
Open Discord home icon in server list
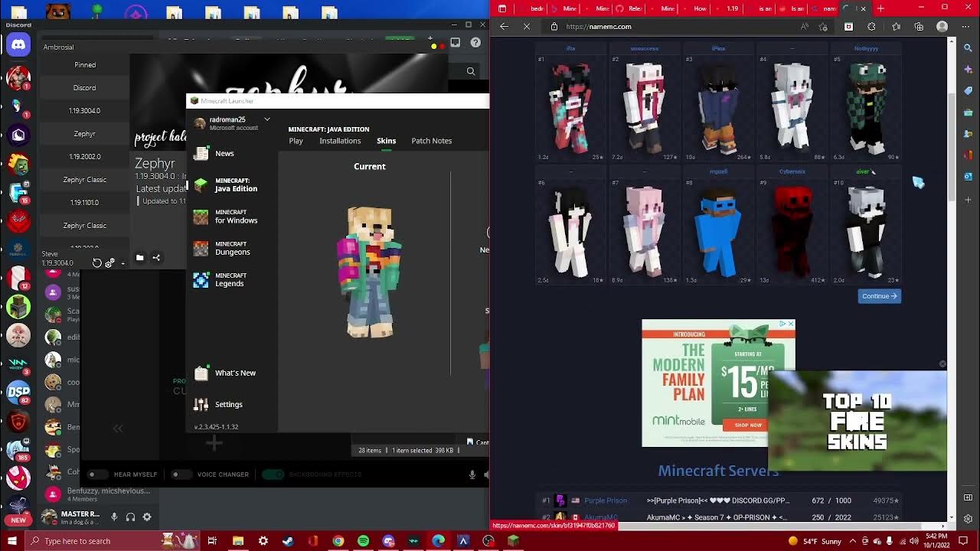click(x=18, y=44)
